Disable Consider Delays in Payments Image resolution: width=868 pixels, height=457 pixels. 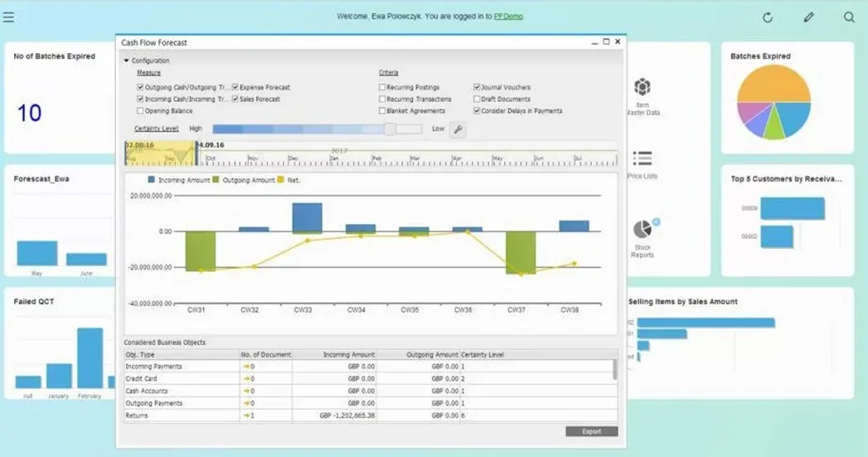[x=477, y=110]
